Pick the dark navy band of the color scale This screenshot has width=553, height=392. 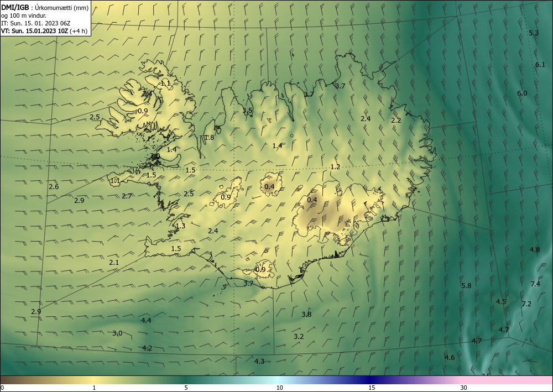click(x=369, y=380)
